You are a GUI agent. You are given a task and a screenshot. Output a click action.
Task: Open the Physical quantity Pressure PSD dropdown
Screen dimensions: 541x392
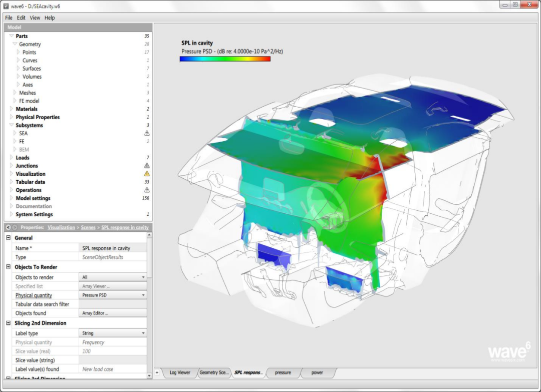coord(113,295)
